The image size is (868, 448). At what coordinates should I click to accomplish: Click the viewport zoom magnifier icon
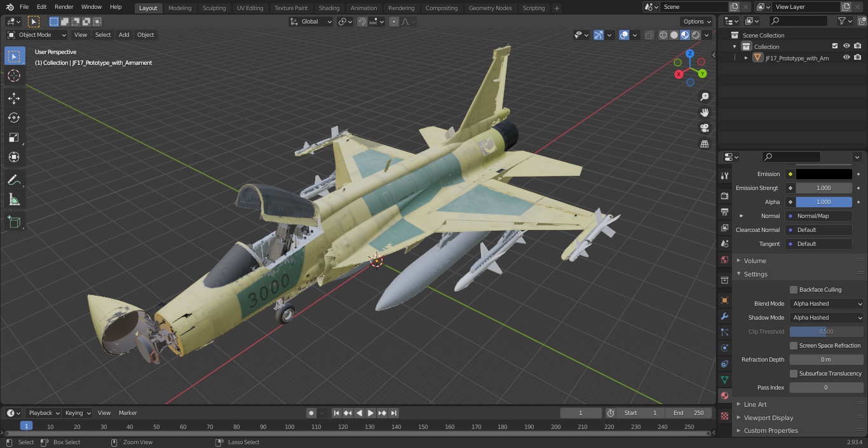click(x=705, y=97)
